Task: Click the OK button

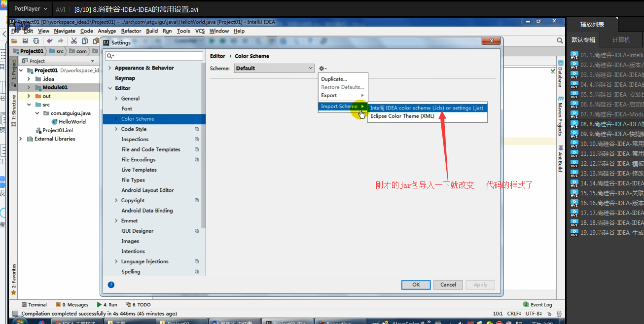Action: click(416, 285)
